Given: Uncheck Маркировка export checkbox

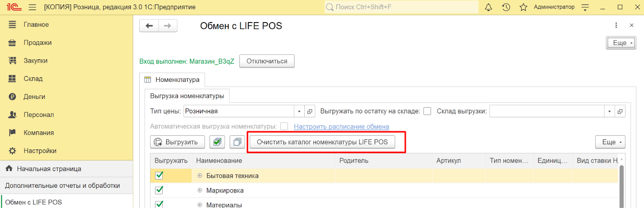Looking at the screenshot, I should [159, 190].
